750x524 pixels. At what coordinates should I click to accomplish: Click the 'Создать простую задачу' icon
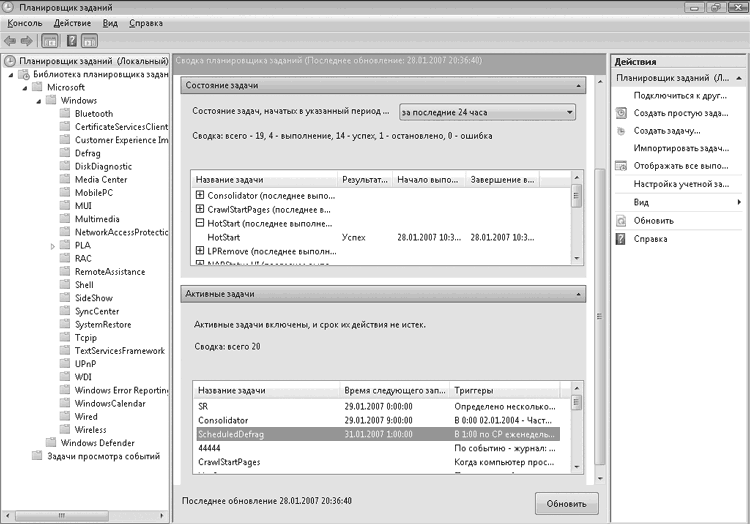coord(621,113)
